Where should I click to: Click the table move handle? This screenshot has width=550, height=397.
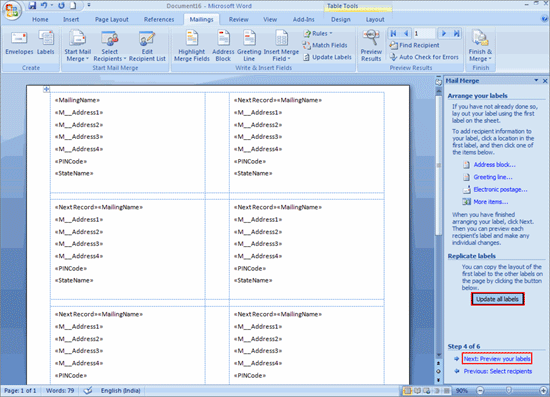[46, 89]
